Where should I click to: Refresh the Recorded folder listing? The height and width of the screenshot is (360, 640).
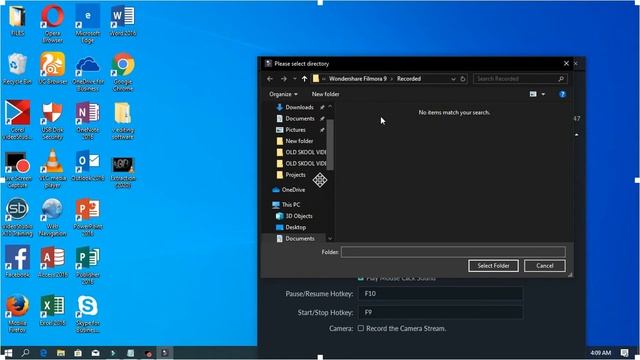click(x=463, y=79)
